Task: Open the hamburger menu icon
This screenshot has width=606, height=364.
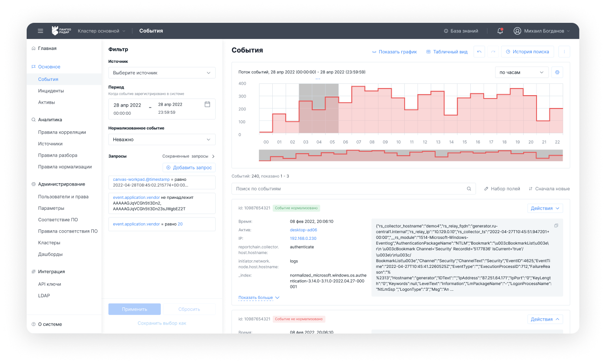Action: 40,31
